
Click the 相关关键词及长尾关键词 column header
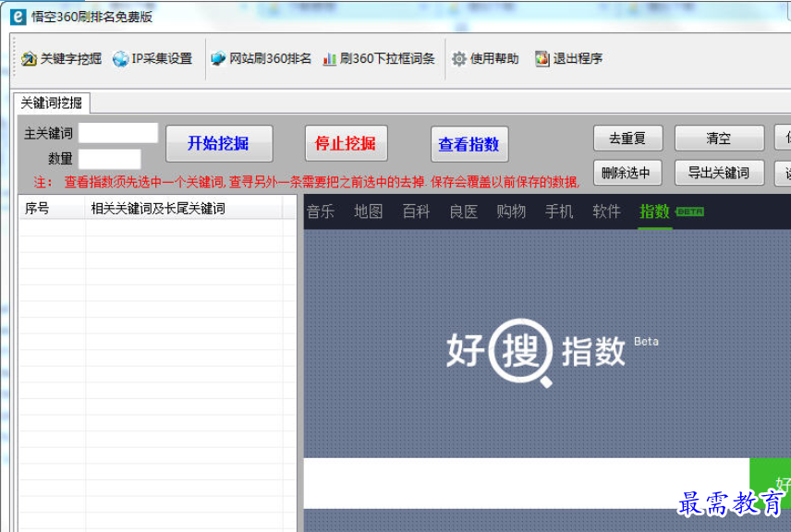[184, 208]
